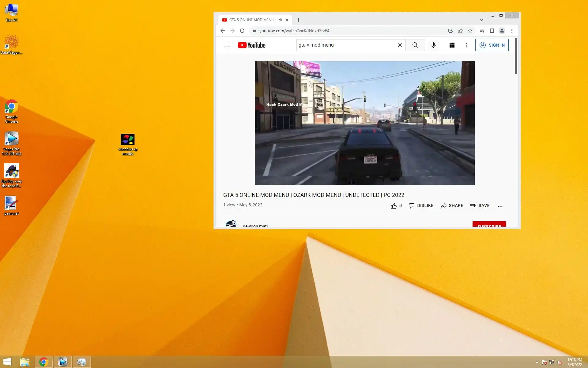
Task: Open YouTube settings three-dot menu
Action: [x=466, y=45]
